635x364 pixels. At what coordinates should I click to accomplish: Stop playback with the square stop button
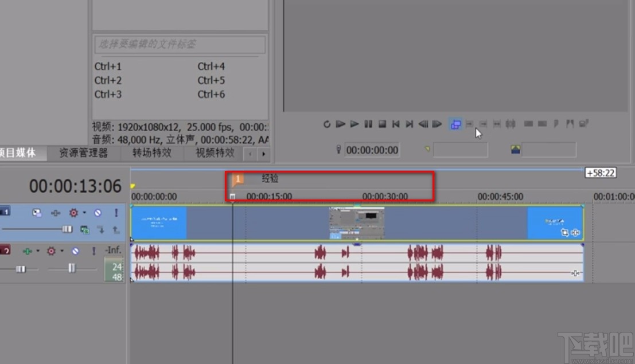tap(382, 124)
